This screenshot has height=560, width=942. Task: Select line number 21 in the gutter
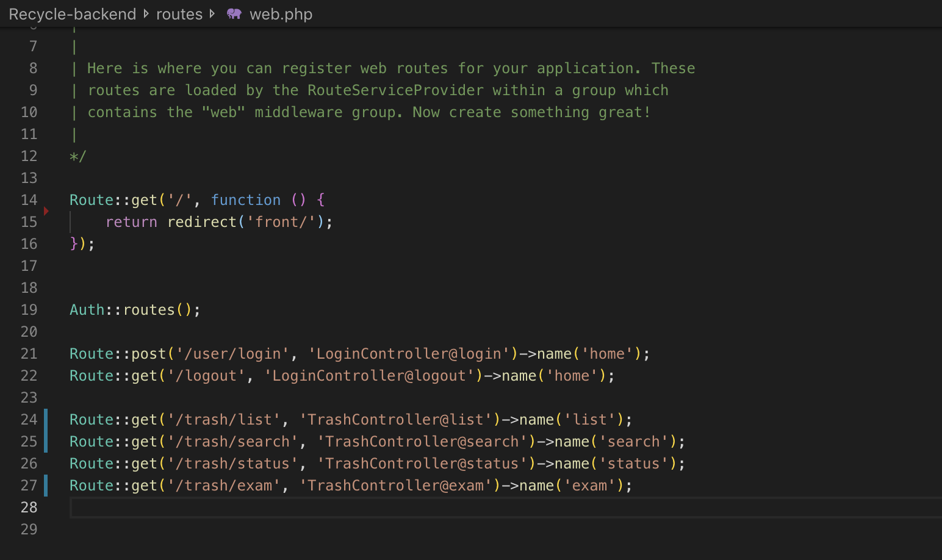tap(29, 354)
